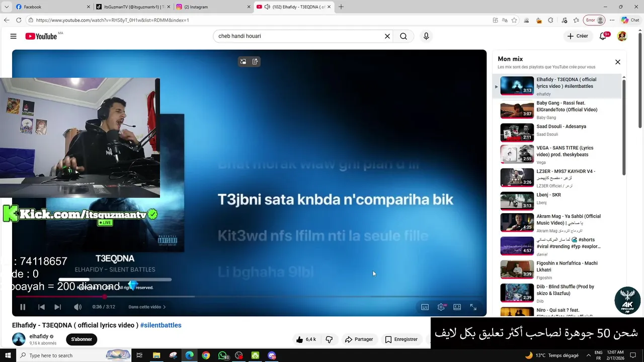Select Diib - Blind Shuffle in the playlist
Viewport: 644px width, 362px height.
(556, 293)
